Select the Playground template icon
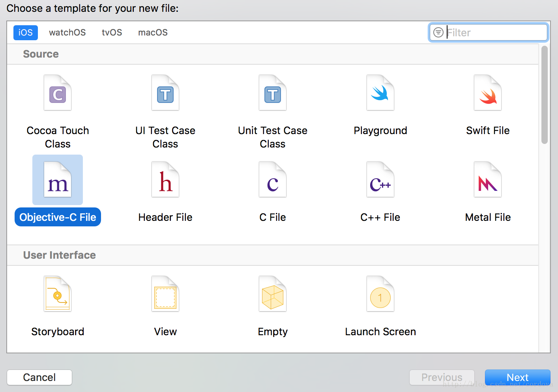The width and height of the screenshot is (558, 392). (380, 93)
